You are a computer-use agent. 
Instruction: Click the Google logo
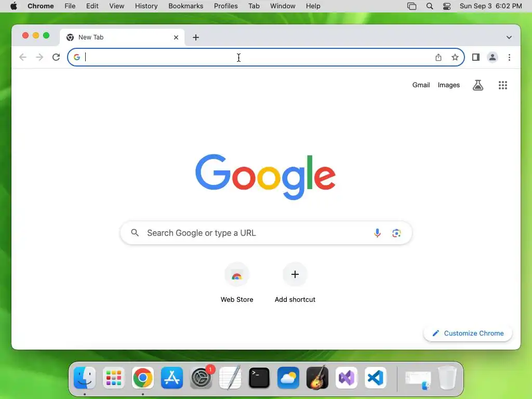265,177
